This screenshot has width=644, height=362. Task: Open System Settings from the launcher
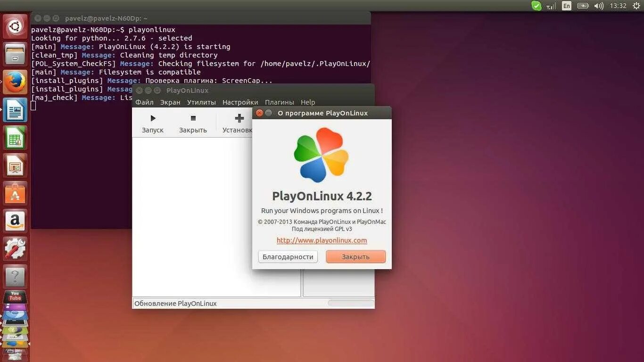click(x=15, y=249)
